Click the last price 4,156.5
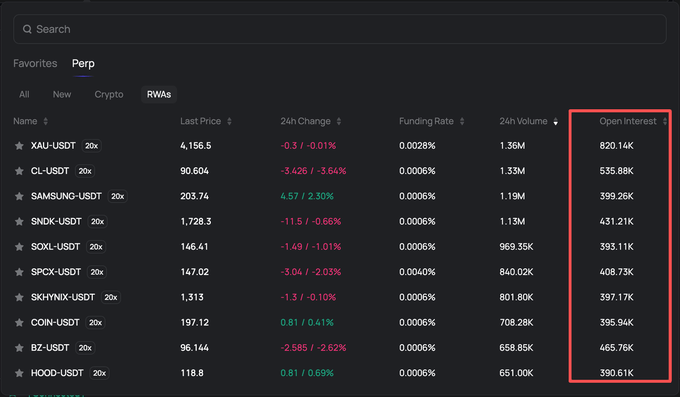 (196, 146)
